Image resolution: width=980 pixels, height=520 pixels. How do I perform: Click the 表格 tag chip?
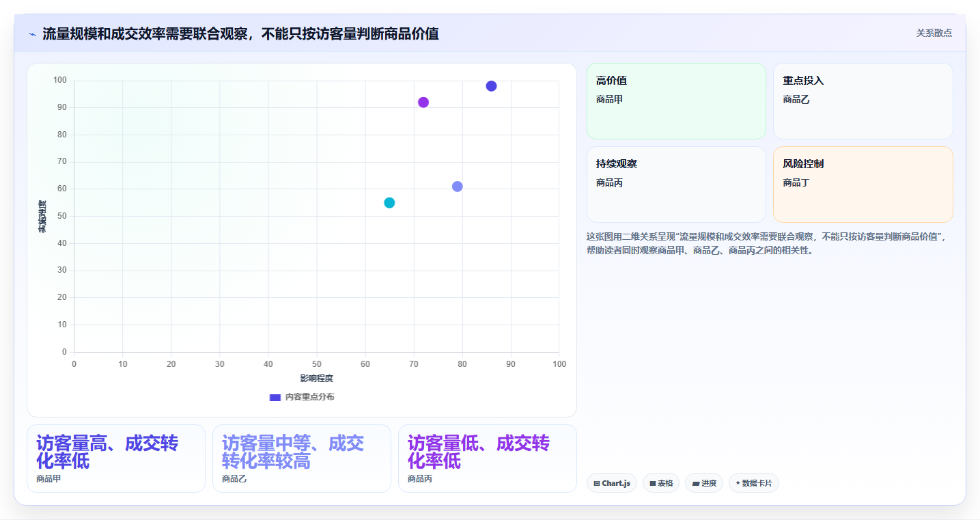[x=661, y=483]
